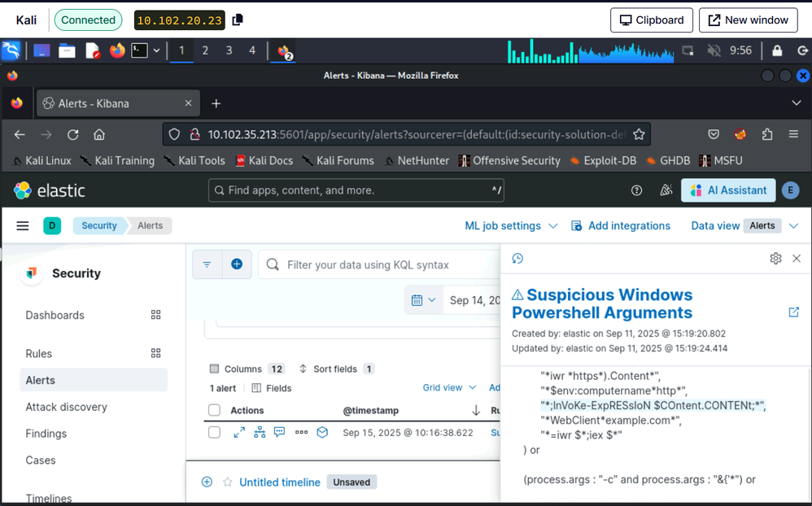Open rule details in new page icon
This screenshot has width=812, height=506.
pos(793,312)
